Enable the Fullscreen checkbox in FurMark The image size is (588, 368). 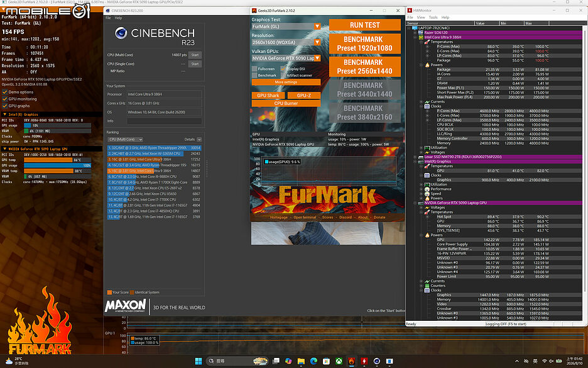coord(254,69)
